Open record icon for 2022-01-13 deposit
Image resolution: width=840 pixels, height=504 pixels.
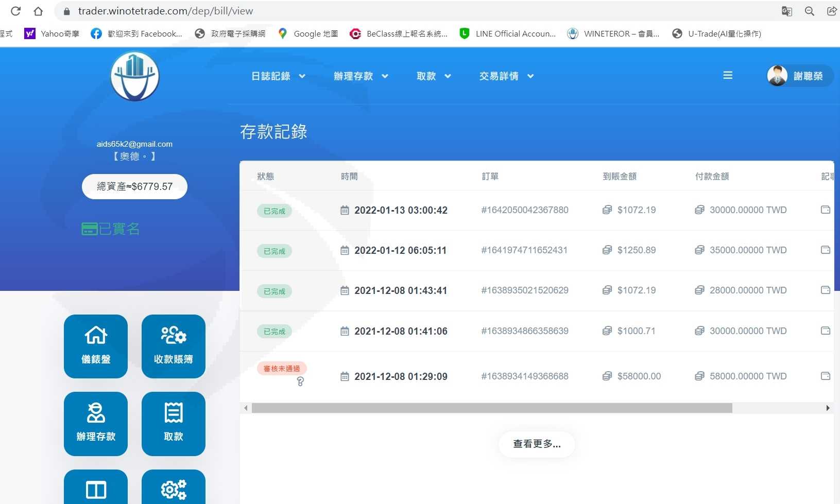(825, 210)
